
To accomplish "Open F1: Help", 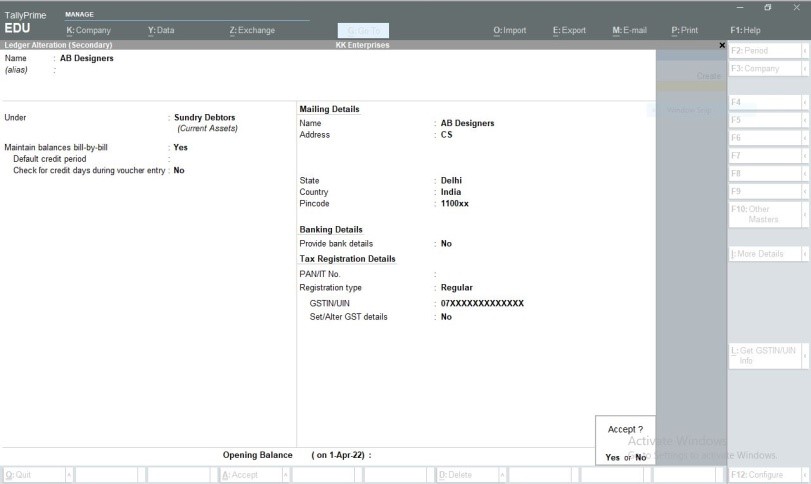I will click(x=745, y=31).
